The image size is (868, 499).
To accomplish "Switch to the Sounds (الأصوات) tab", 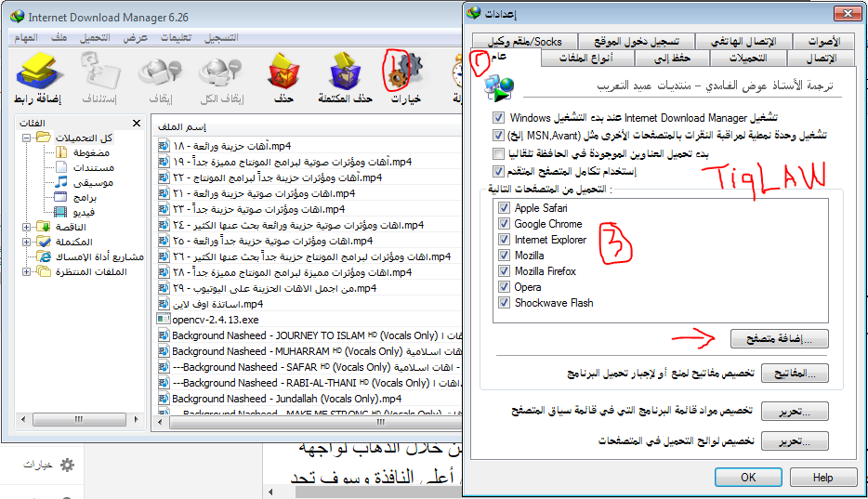I will [823, 42].
